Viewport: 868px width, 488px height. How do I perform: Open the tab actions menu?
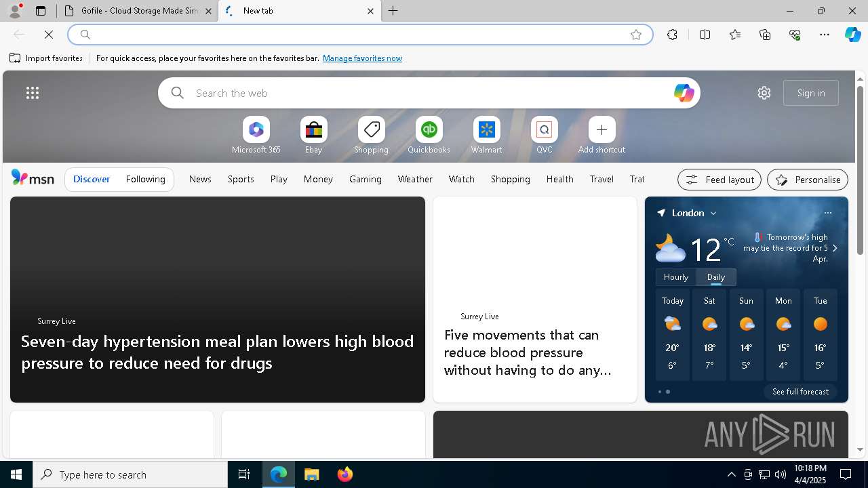point(41,11)
